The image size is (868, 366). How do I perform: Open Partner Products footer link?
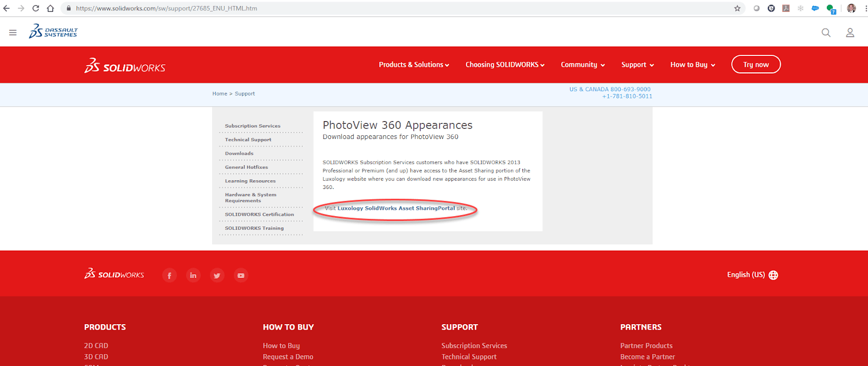[646, 345]
